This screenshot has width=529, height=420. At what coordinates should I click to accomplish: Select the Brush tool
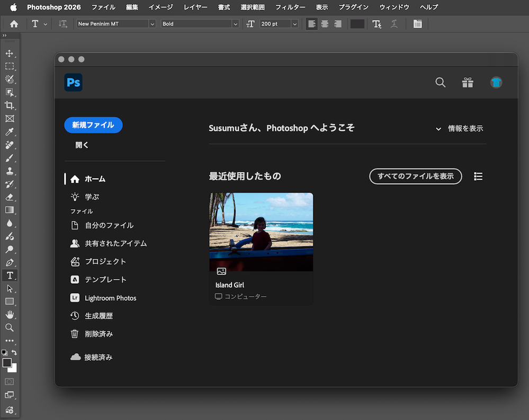pyautogui.click(x=10, y=158)
